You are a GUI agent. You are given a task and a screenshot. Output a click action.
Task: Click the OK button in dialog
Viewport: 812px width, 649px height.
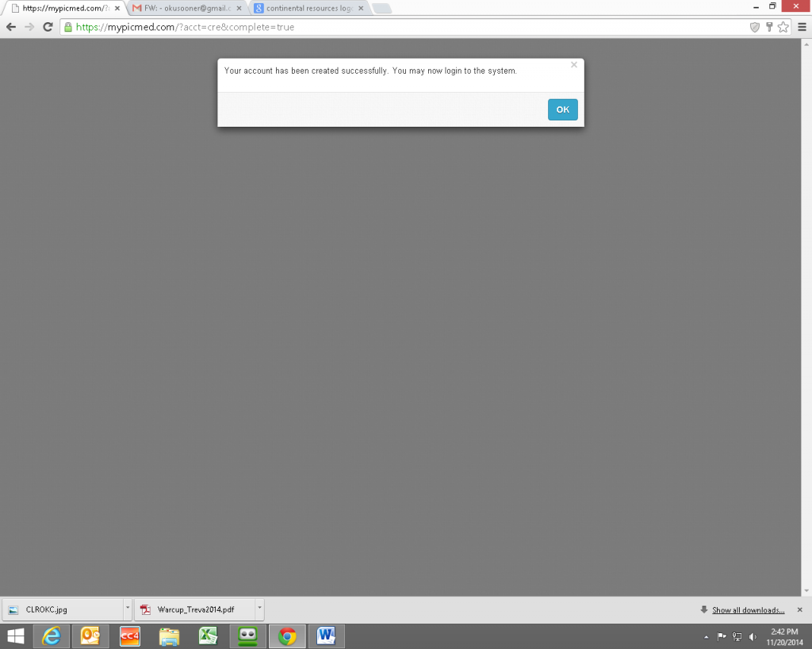[562, 109]
